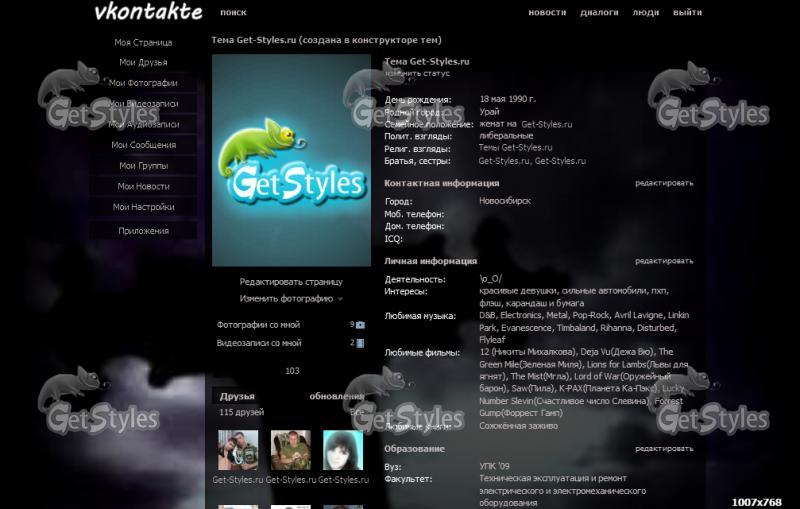Click the Личная информация header
The image size is (800, 509).
(x=430, y=261)
